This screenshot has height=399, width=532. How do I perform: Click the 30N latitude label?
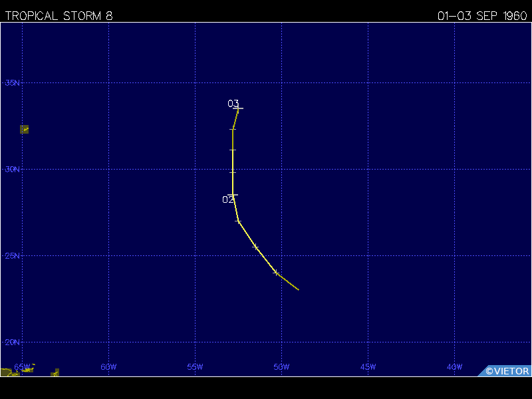pos(13,169)
